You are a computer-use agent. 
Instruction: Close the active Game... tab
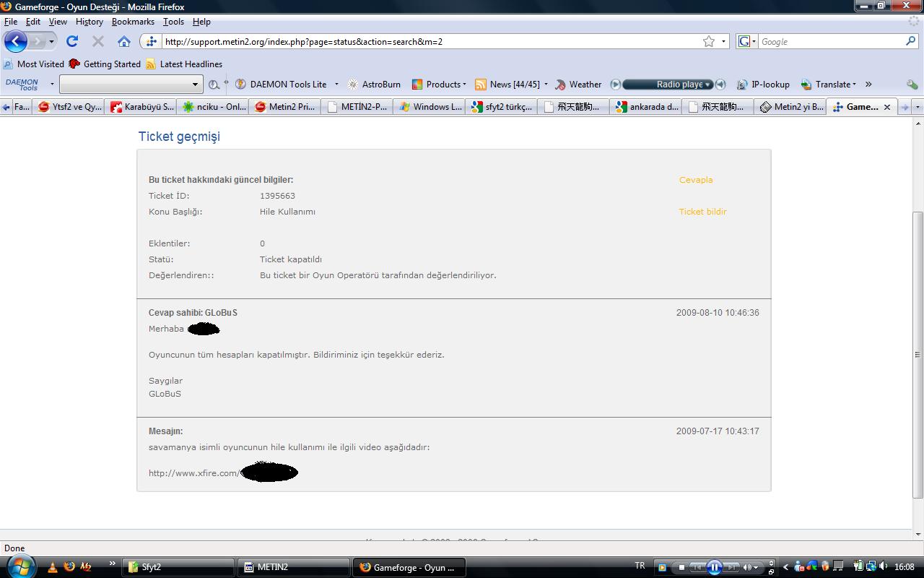[x=886, y=107]
